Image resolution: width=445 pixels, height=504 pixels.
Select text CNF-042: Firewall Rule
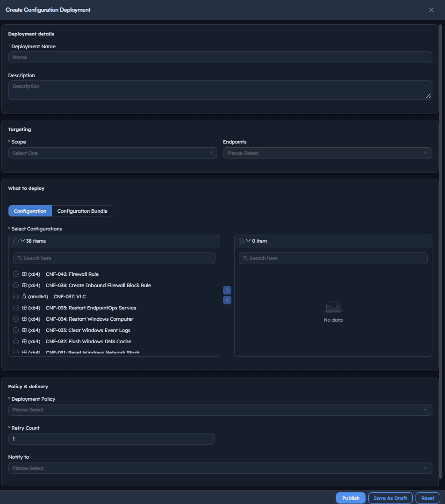72,274
